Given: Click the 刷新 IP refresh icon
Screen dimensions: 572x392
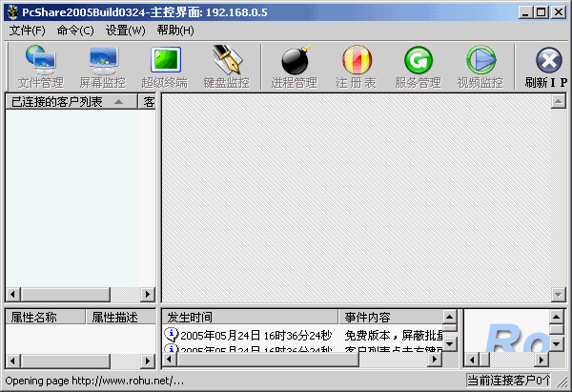Looking at the screenshot, I should click(x=546, y=67).
